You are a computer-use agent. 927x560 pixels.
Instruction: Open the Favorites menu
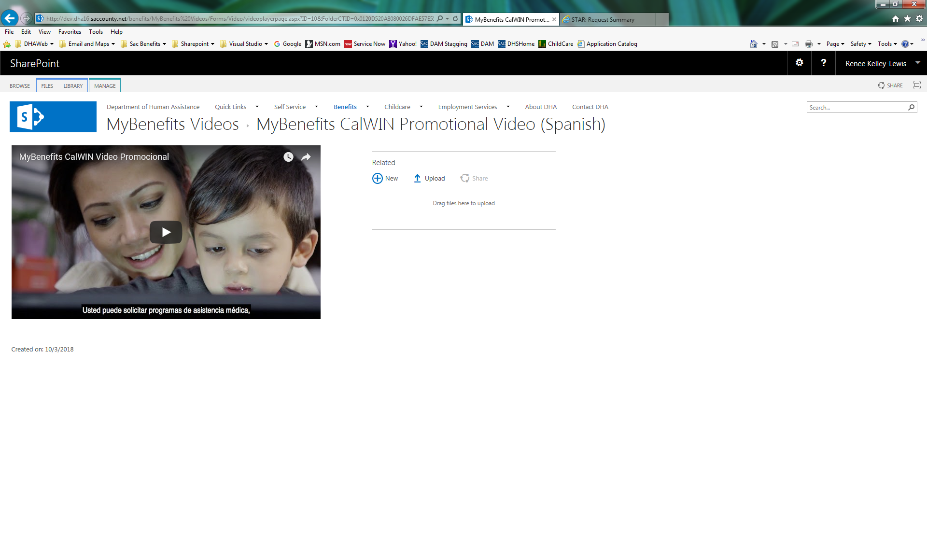tap(70, 32)
